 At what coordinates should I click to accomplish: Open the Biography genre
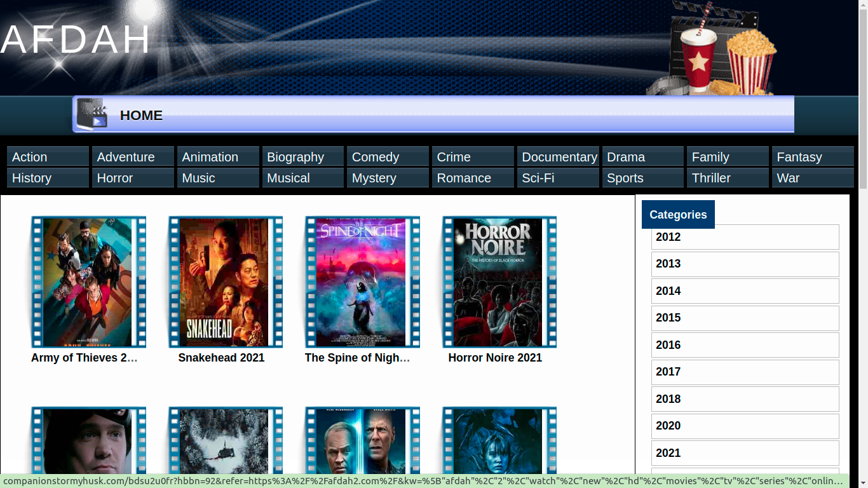(303, 156)
